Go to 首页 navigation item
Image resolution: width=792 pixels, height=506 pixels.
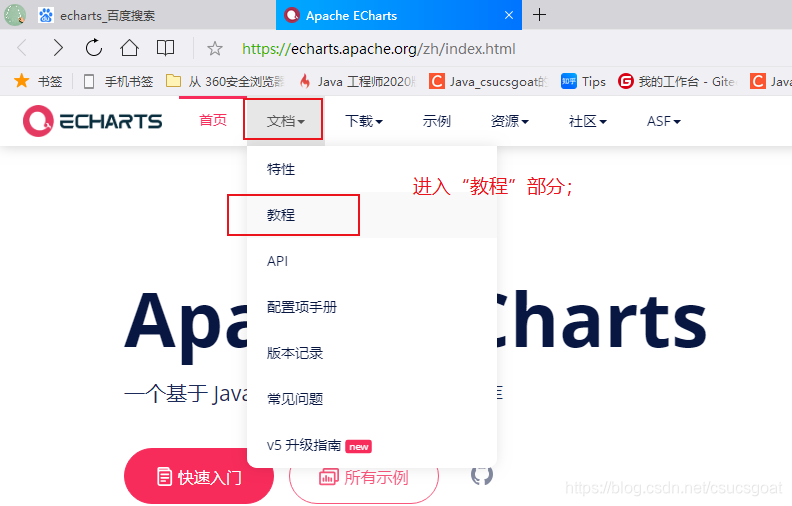click(x=213, y=121)
